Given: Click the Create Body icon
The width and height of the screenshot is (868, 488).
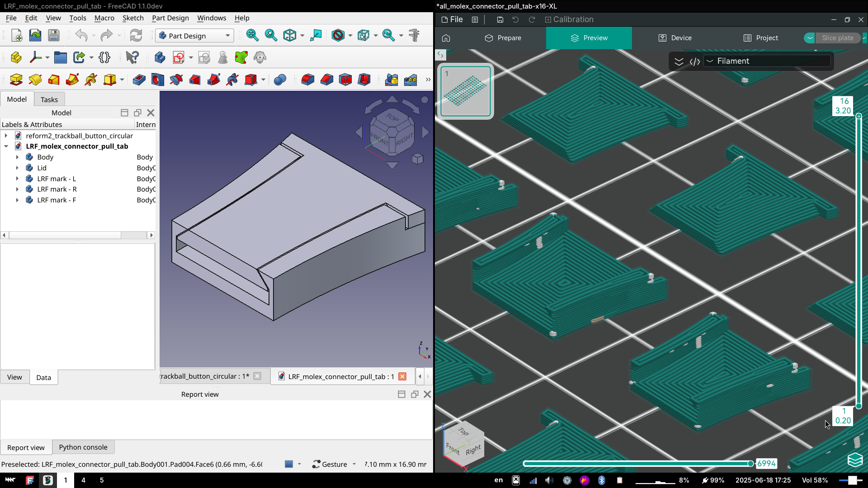Looking at the screenshot, I should (x=160, y=57).
